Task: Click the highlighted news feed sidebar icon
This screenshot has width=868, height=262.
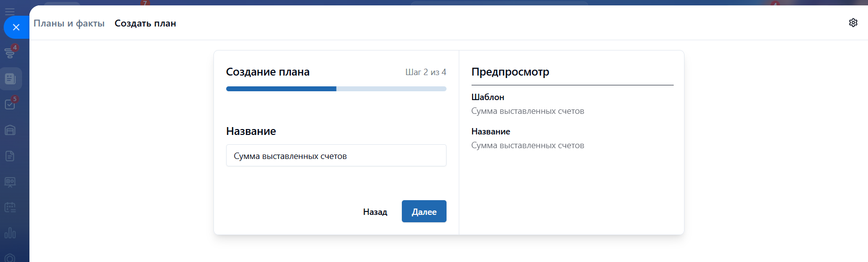Action: coord(10,79)
